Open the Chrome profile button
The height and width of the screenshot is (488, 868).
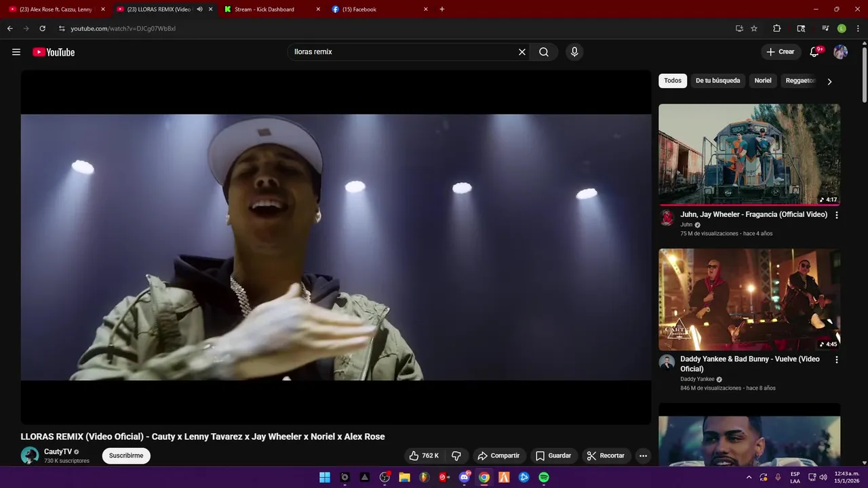click(x=842, y=28)
